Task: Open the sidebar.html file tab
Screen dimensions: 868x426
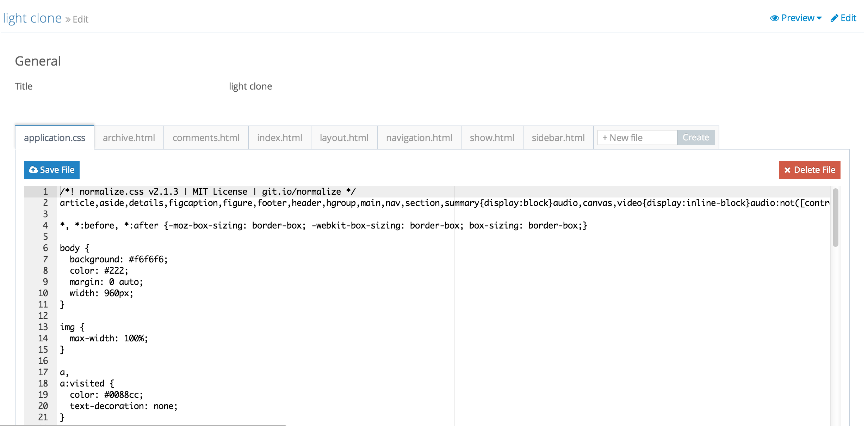Action: [558, 138]
